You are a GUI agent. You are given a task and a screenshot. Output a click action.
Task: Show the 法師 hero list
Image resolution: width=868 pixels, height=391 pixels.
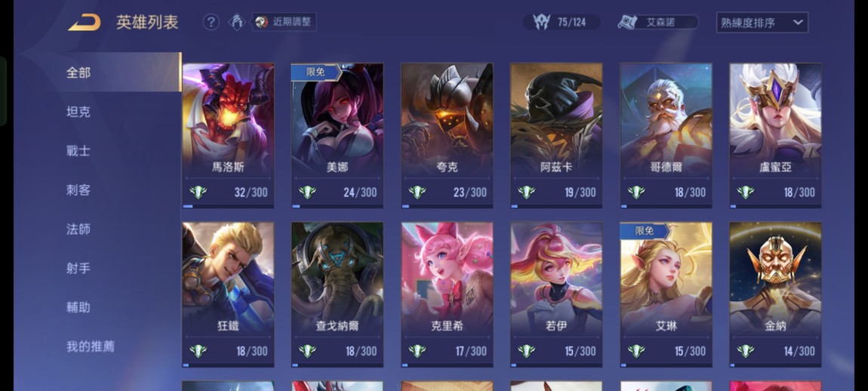(78, 229)
